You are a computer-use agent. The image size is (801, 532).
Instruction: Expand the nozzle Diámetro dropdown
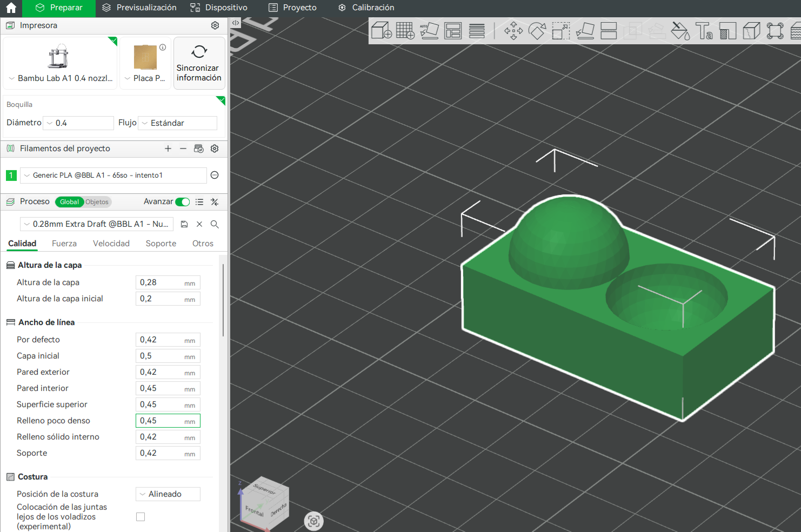(x=78, y=123)
